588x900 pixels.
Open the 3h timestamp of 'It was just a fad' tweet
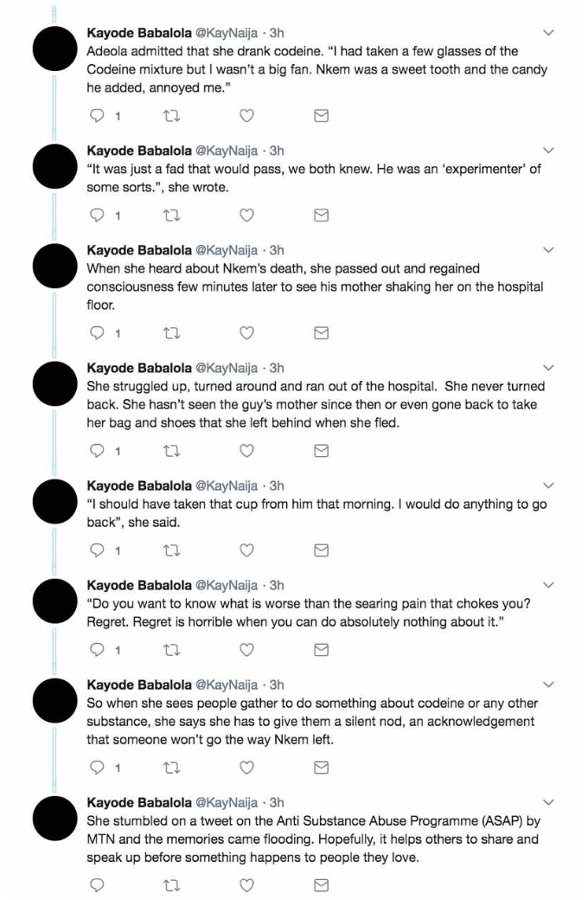click(x=277, y=151)
